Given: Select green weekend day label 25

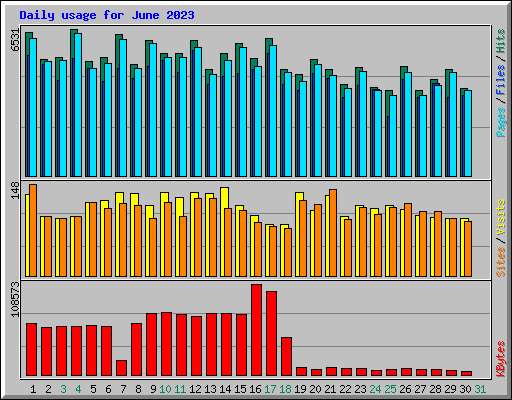Looking at the screenshot, I should [390, 389].
